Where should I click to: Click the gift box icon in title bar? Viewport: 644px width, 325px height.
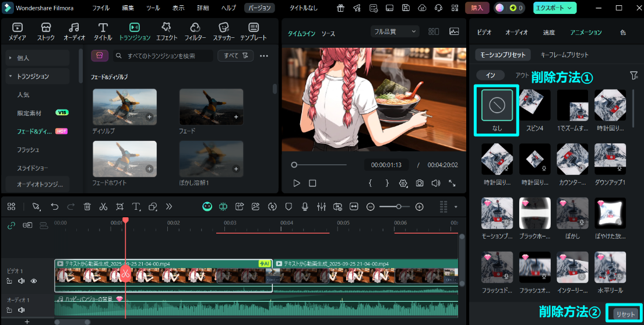[x=340, y=8]
